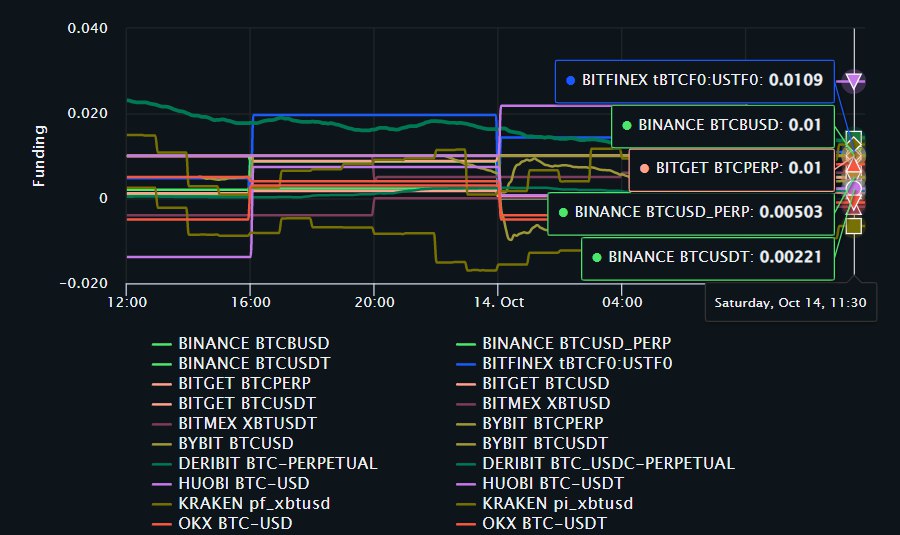The height and width of the screenshot is (535, 900).
Task: Click the olive square marker on crosshair
Action: (x=854, y=226)
